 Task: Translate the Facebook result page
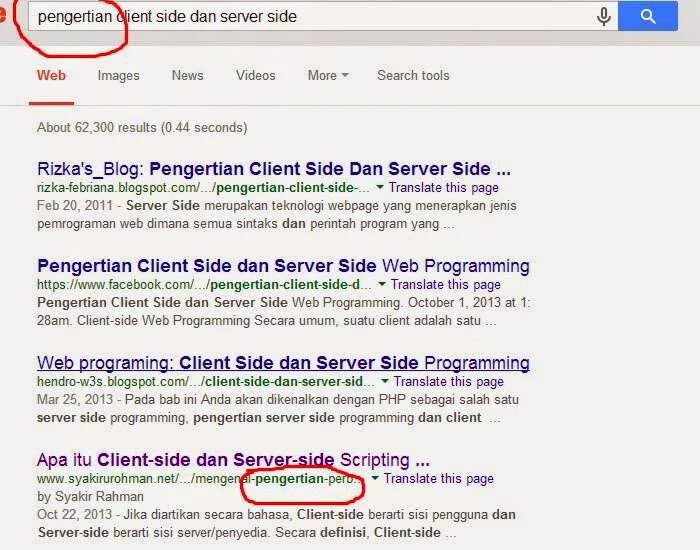pyautogui.click(x=446, y=284)
